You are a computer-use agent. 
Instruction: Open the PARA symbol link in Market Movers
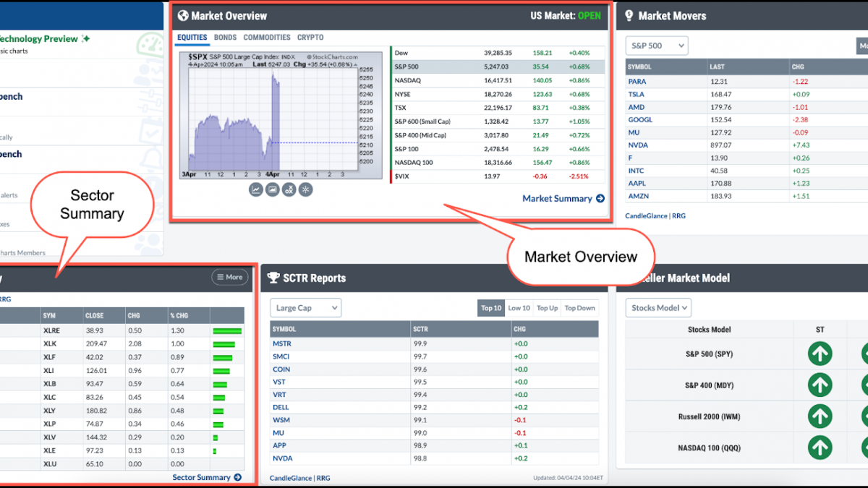coord(637,82)
